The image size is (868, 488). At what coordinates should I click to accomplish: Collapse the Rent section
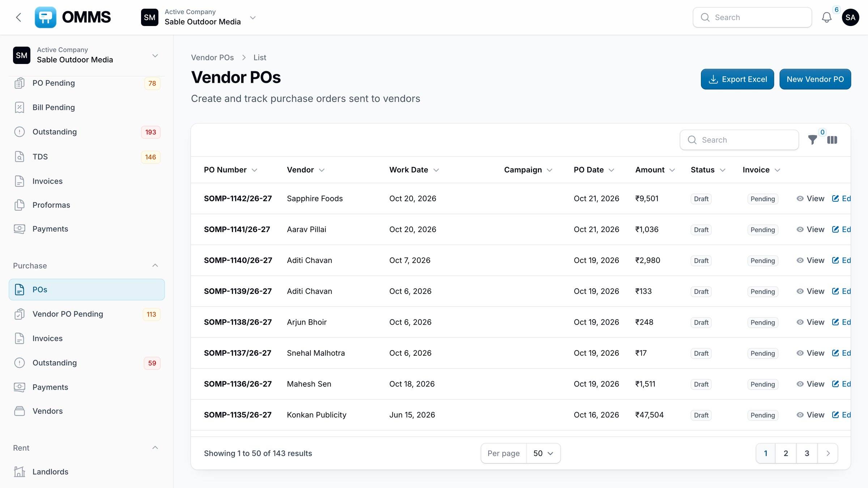point(155,448)
